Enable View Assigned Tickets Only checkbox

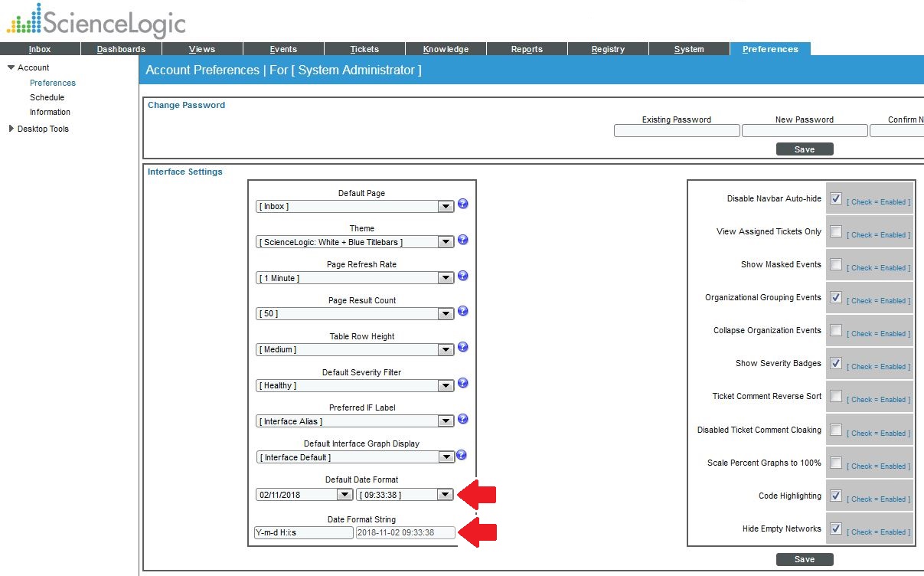pos(836,231)
